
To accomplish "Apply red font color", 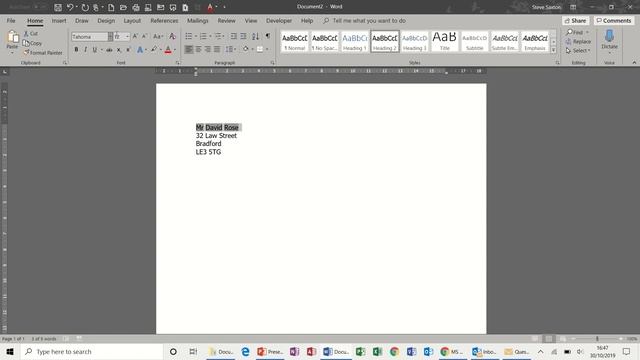I will click(x=168, y=50).
